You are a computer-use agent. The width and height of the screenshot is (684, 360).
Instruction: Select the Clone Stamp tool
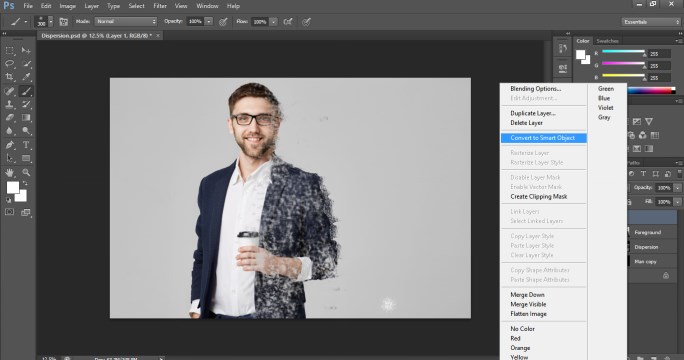click(10, 104)
